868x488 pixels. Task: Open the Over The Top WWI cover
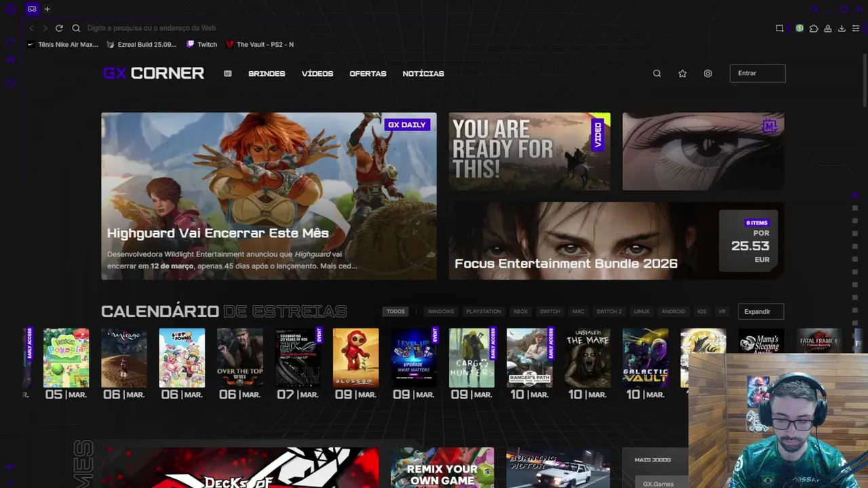pos(240,358)
